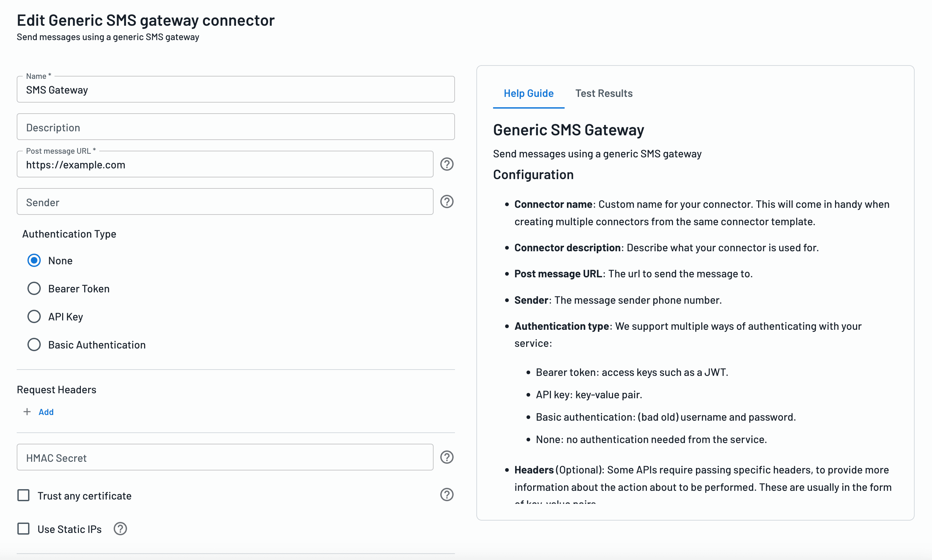Enable Use Static IPs checkbox
932x560 pixels.
24,529
